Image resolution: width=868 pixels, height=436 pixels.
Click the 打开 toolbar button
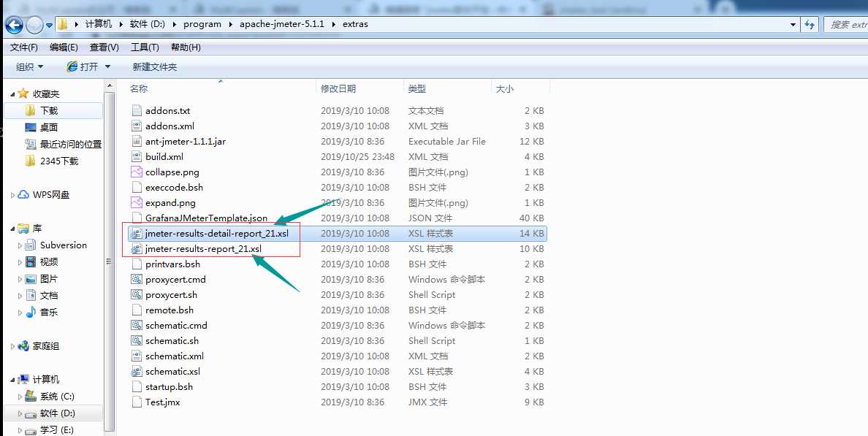[x=83, y=66]
